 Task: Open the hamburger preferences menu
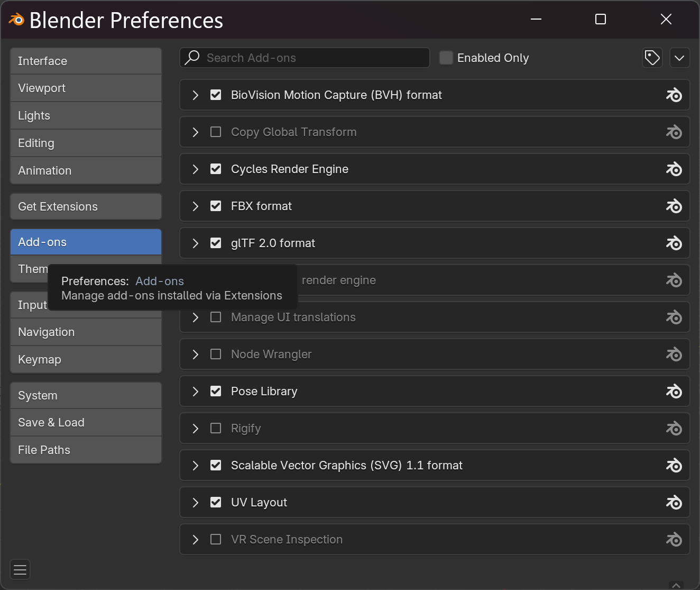(x=20, y=569)
